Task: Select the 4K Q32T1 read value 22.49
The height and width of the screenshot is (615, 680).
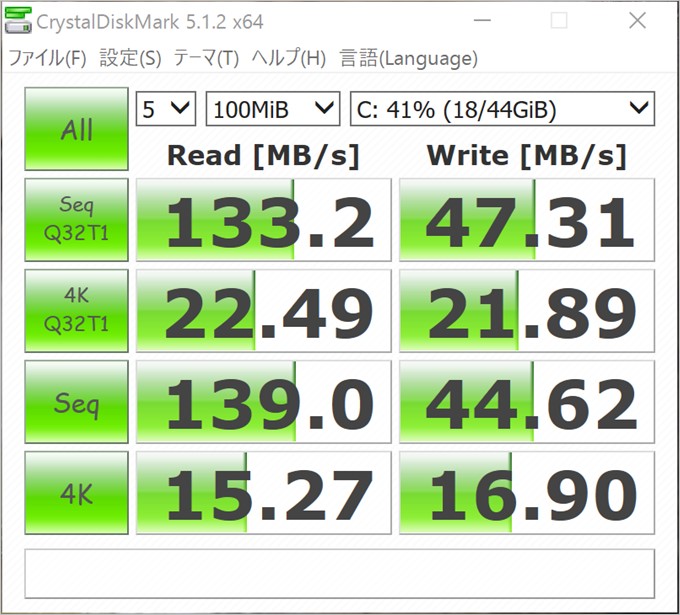Action: 264,311
